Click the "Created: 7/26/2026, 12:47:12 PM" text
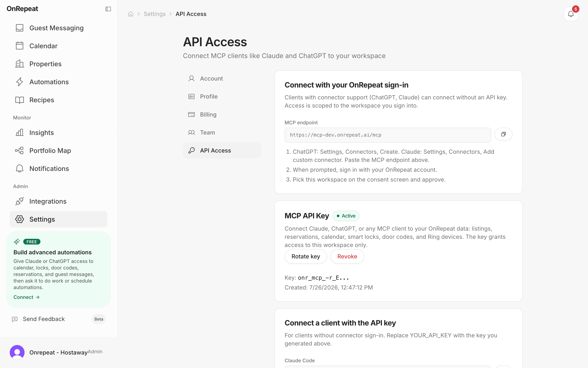The height and width of the screenshot is (368, 588). (x=329, y=287)
